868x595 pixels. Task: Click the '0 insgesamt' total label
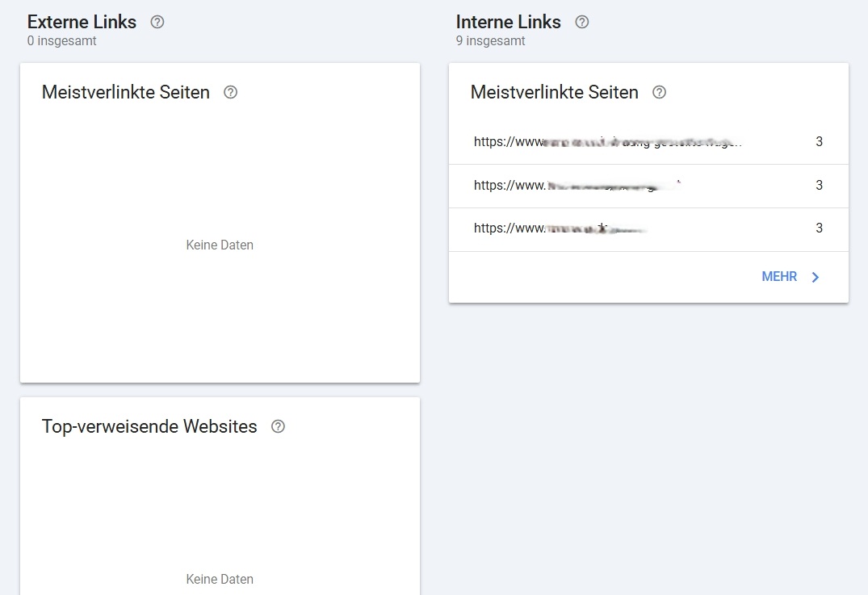click(x=61, y=40)
